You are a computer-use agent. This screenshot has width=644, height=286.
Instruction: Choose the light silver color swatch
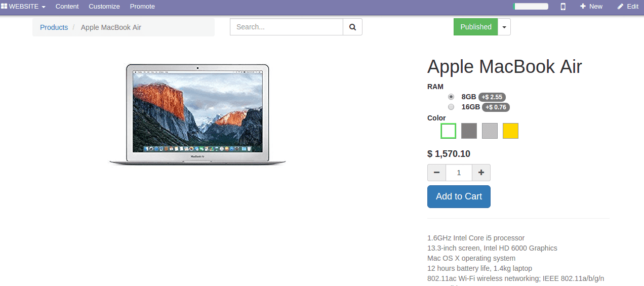tap(490, 131)
